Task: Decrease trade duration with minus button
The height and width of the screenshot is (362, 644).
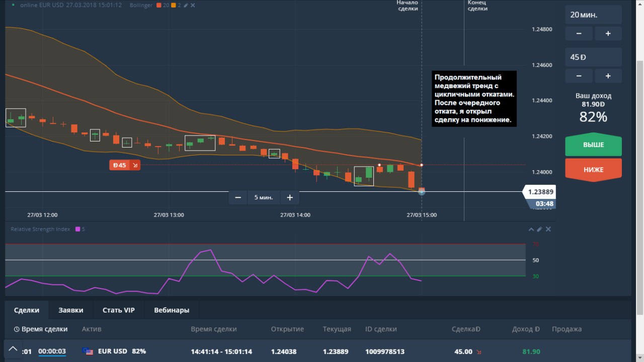Action: tap(579, 33)
